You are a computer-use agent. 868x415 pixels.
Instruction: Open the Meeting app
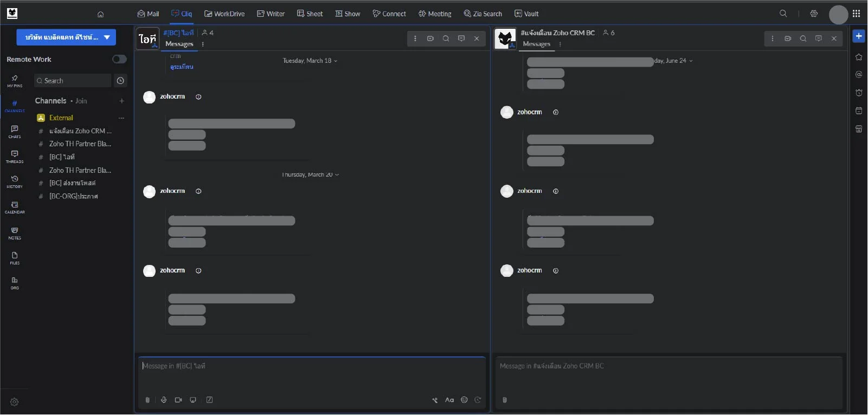click(435, 14)
